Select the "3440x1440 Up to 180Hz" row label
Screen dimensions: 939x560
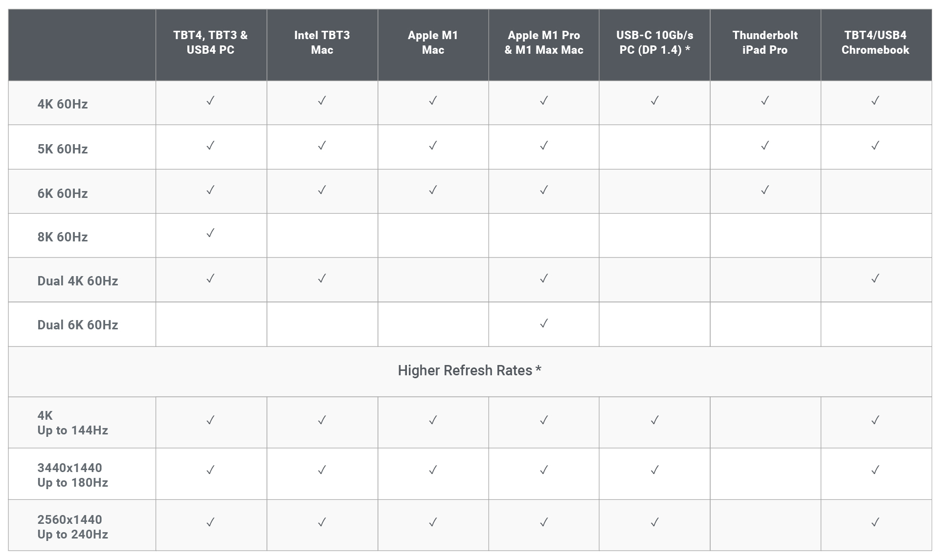tap(72, 475)
